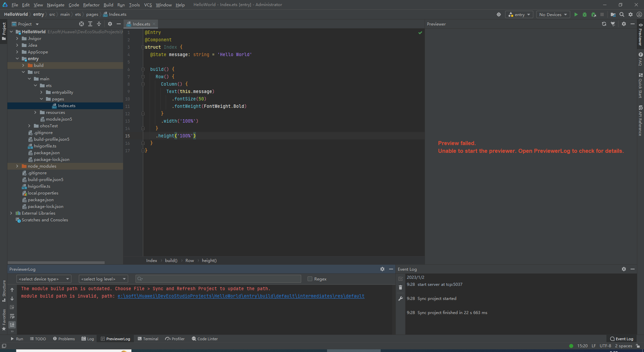
Task: Click 2 spaces indent setting
Action: tap(624, 346)
